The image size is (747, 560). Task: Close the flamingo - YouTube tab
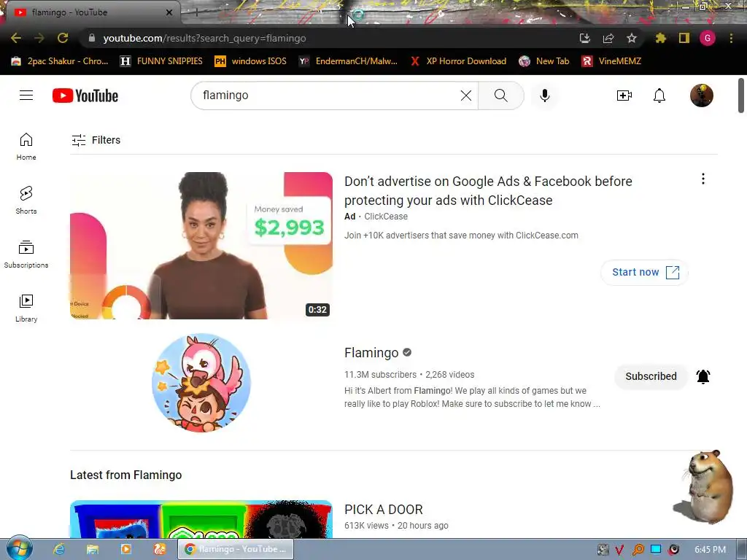tap(169, 12)
